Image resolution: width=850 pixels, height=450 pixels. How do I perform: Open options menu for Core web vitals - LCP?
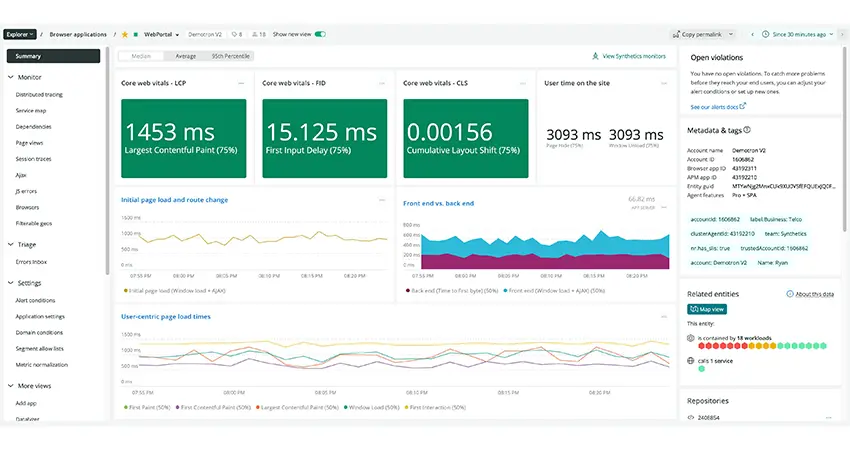click(x=241, y=83)
